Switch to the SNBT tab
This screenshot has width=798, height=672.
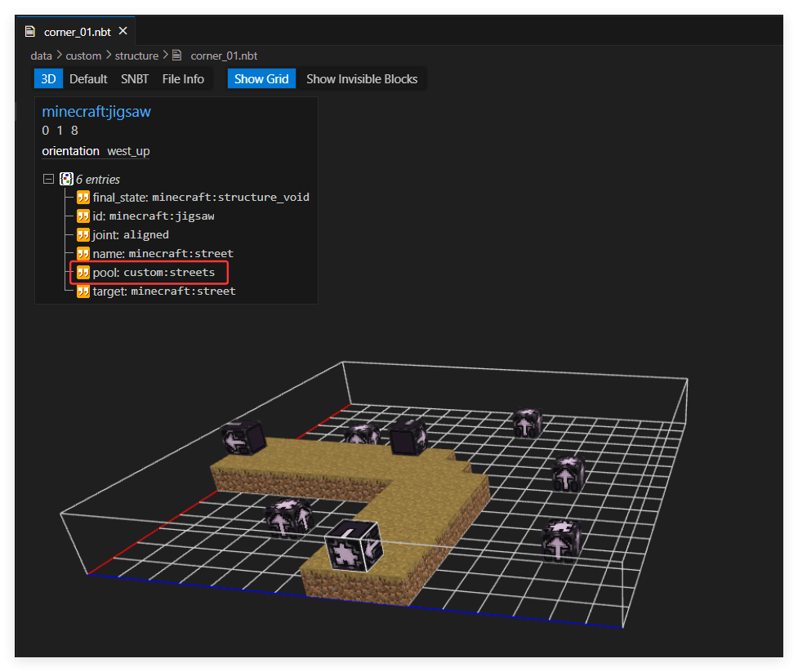tap(135, 79)
